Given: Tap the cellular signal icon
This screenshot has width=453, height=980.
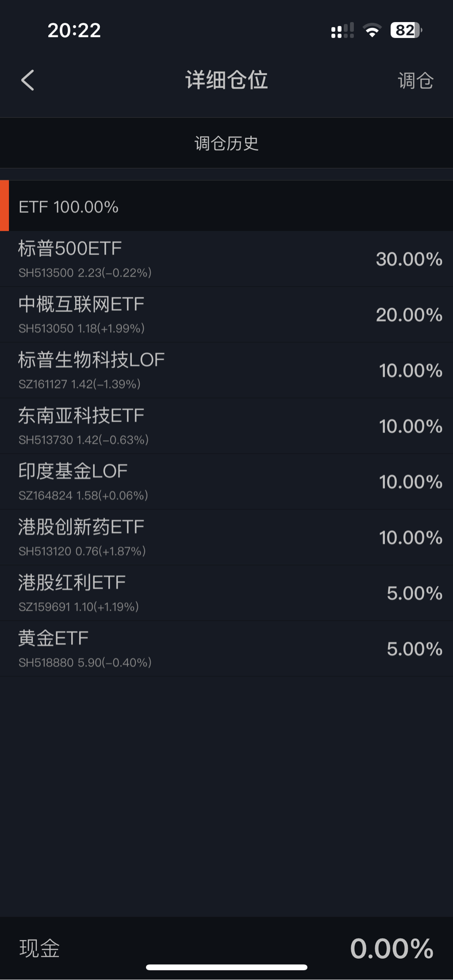Looking at the screenshot, I should (342, 31).
